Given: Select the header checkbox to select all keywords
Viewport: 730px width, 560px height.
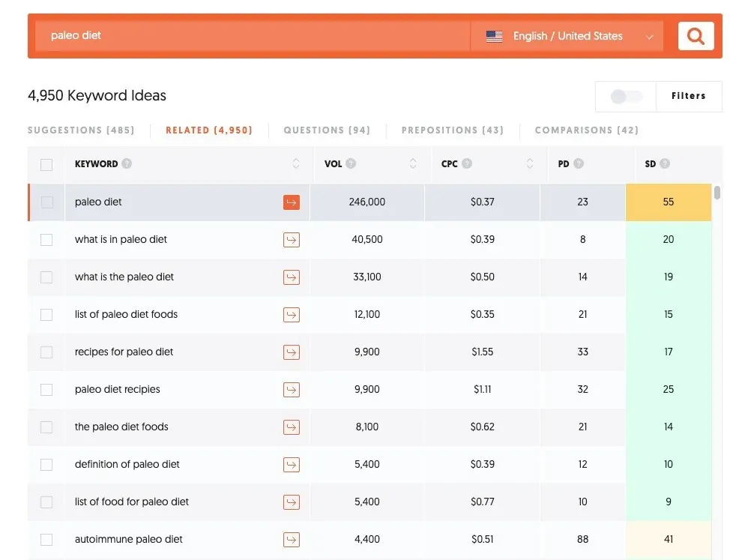Looking at the screenshot, I should [46, 163].
